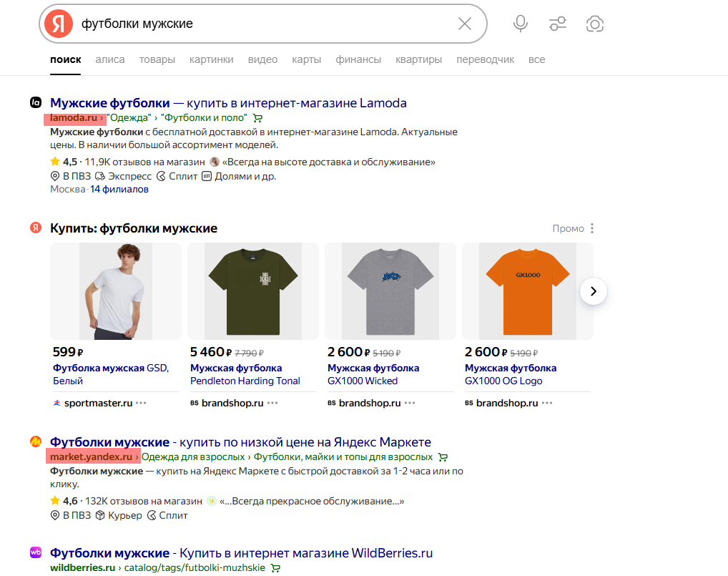
Task: Clear the search query with the X icon
Action: pyautogui.click(x=465, y=24)
